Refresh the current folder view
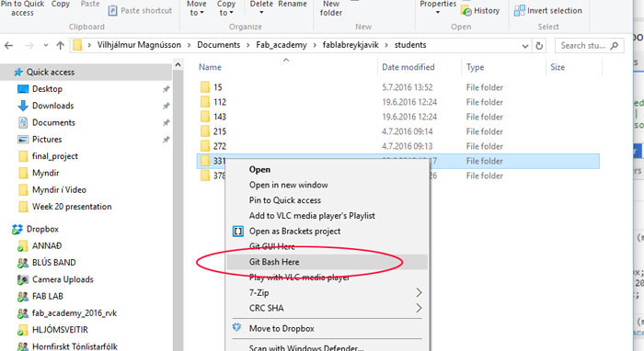 (x=539, y=46)
